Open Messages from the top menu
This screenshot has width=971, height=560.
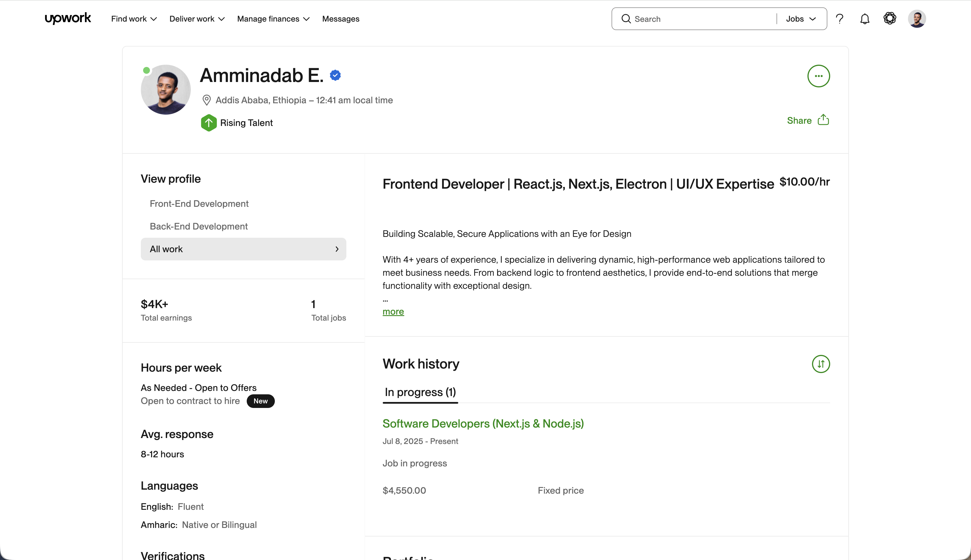(x=340, y=18)
